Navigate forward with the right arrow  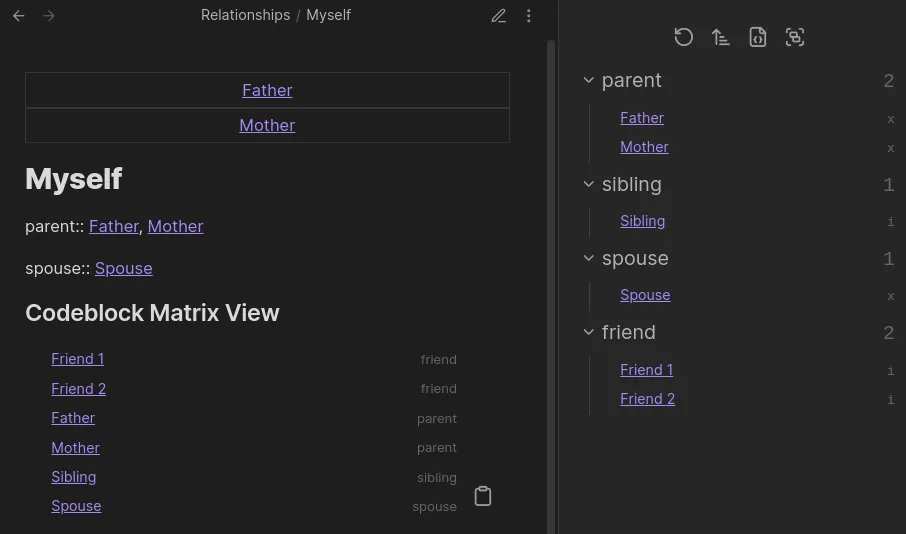49,16
